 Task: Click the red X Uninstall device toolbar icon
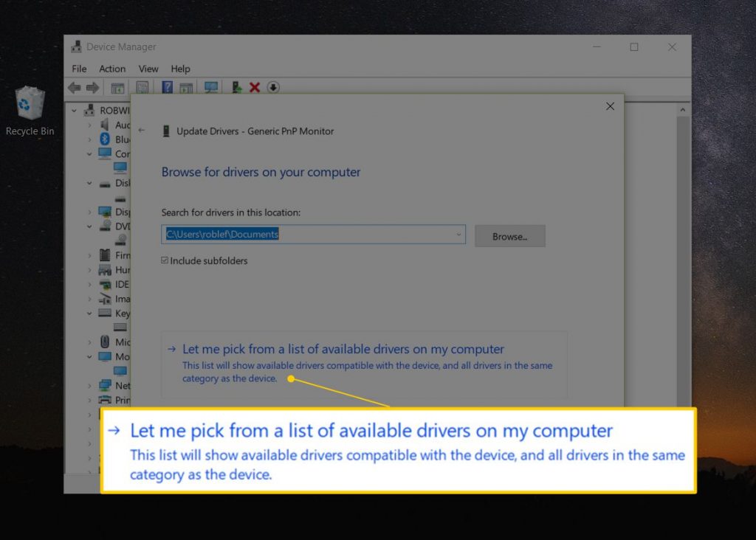(255, 87)
